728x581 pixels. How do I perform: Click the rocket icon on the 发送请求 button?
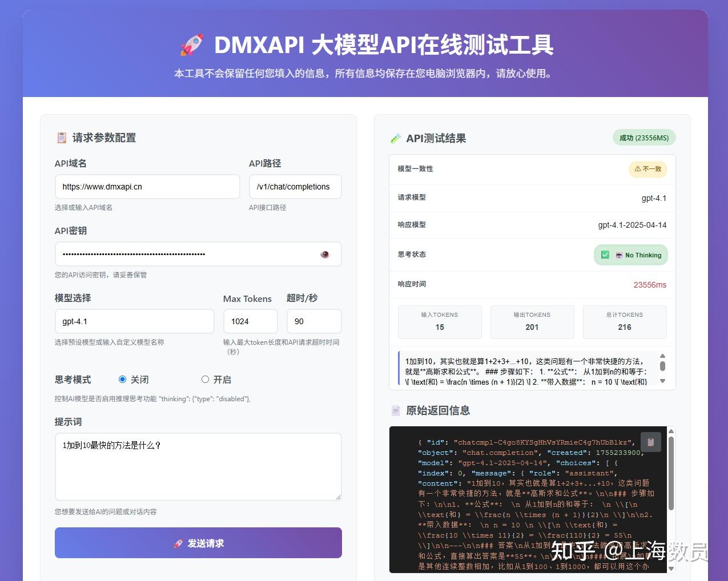179,543
